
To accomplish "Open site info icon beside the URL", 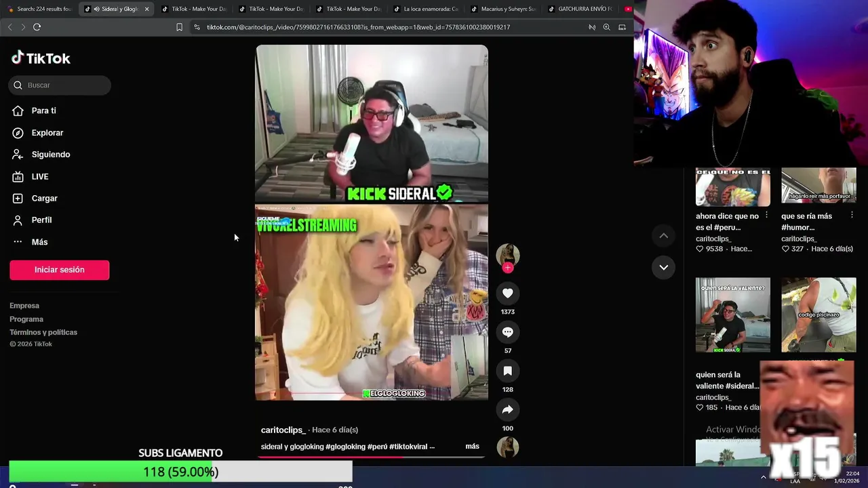I will [x=197, y=27].
